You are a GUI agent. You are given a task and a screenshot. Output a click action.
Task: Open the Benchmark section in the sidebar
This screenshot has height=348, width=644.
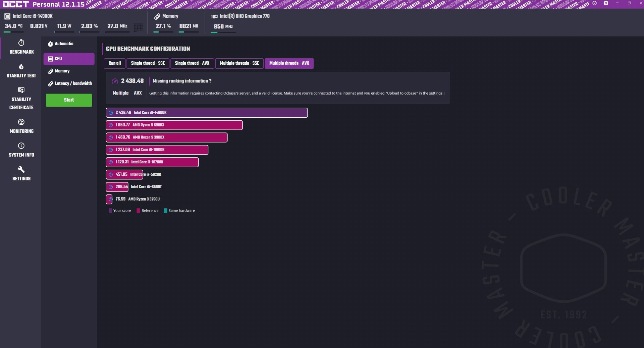21,47
